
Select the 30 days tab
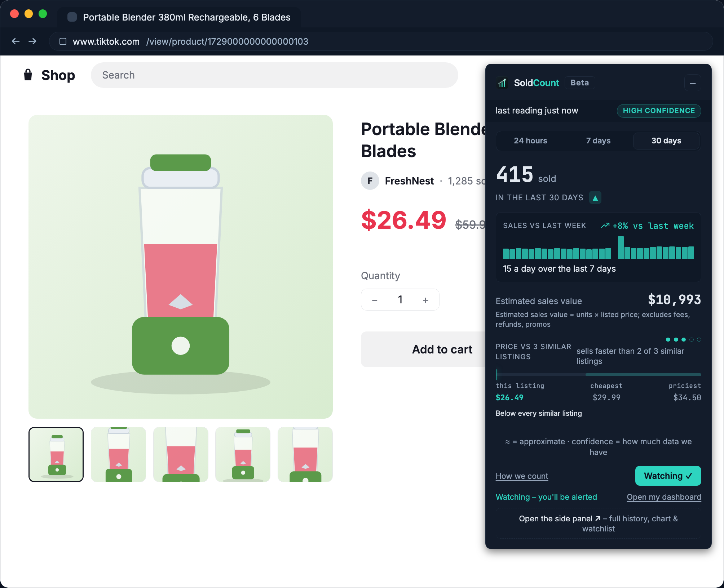pos(666,141)
